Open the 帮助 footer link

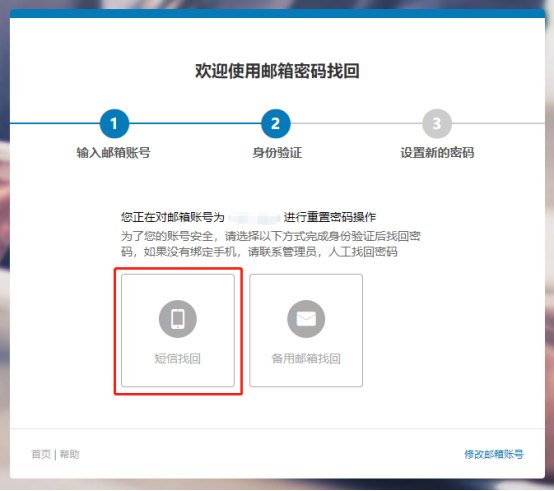coord(69,454)
